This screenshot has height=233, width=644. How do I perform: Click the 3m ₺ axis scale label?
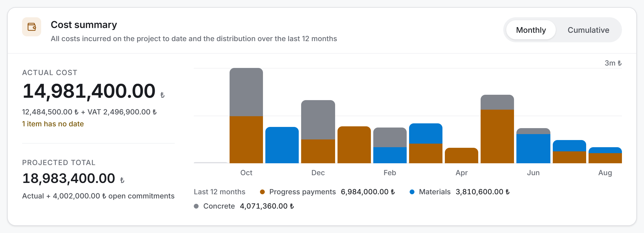pyautogui.click(x=613, y=63)
